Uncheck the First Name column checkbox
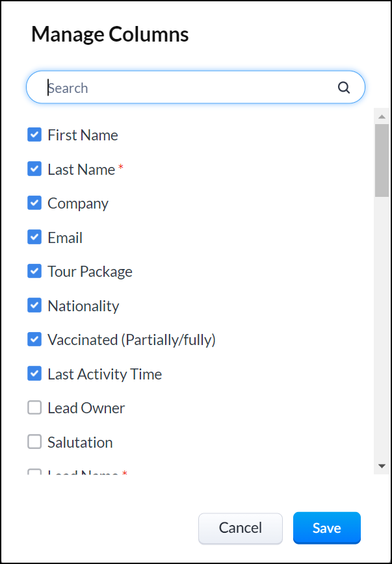Screen dimensions: 392x564 34,135
